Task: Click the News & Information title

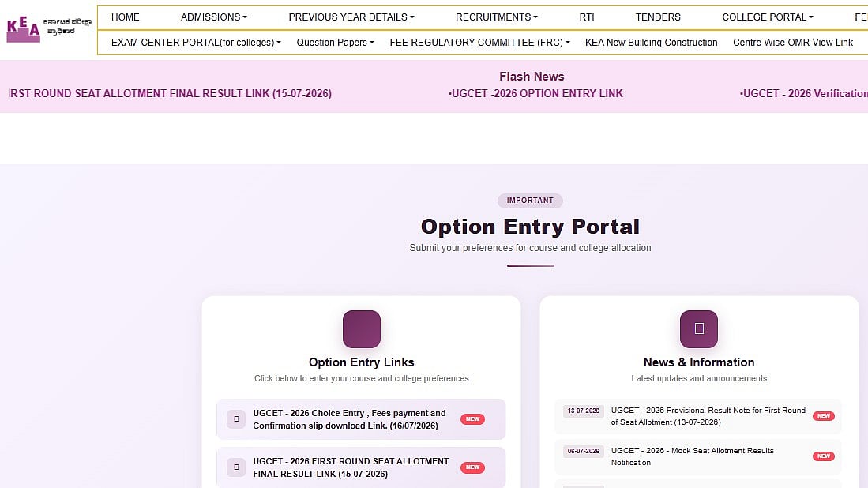Action: pos(699,362)
